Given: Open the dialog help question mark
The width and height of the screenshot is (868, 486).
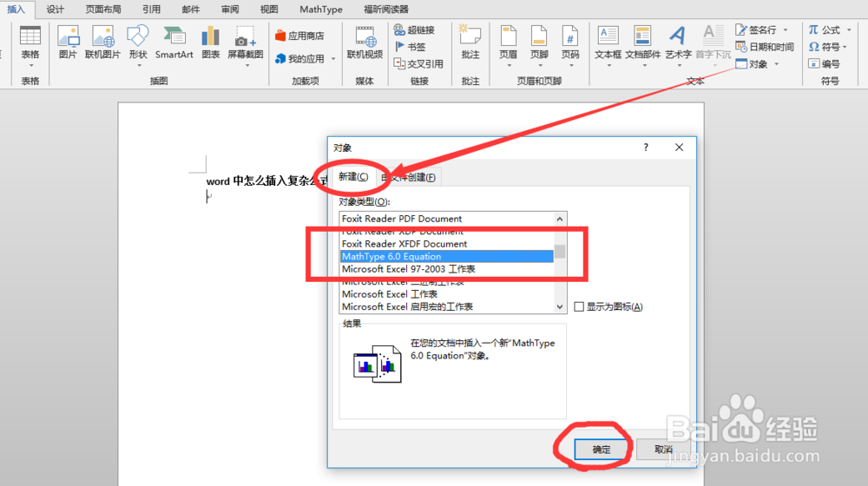Looking at the screenshot, I should click(x=646, y=148).
